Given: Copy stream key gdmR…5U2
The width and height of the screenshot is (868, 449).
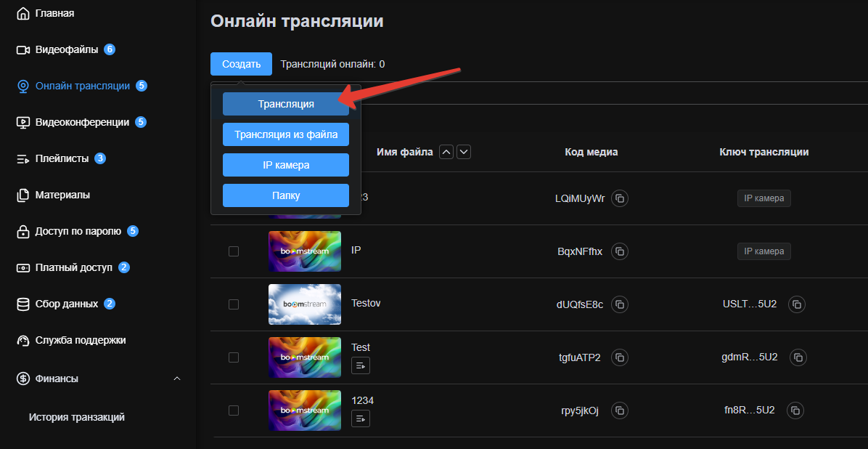Looking at the screenshot, I should pos(798,357).
